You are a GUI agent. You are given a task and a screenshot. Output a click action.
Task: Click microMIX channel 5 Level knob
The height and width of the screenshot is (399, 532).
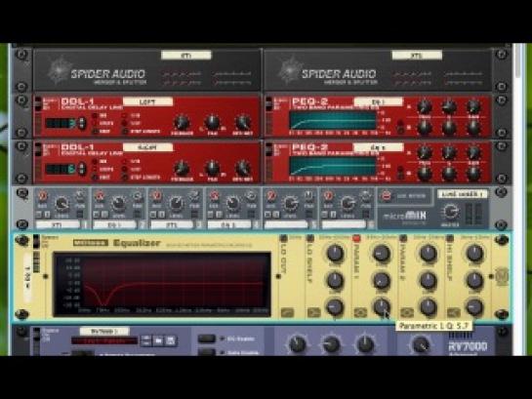[290, 203]
